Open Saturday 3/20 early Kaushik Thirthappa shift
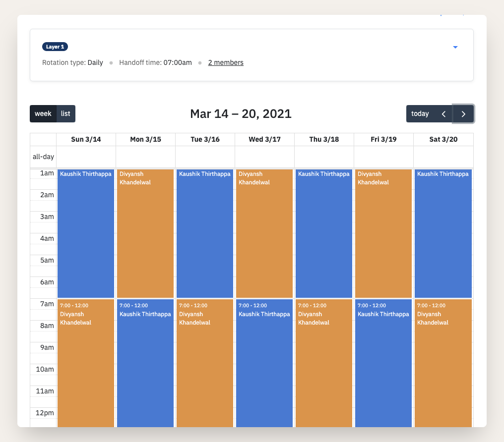This screenshot has width=504, height=442. point(443,233)
